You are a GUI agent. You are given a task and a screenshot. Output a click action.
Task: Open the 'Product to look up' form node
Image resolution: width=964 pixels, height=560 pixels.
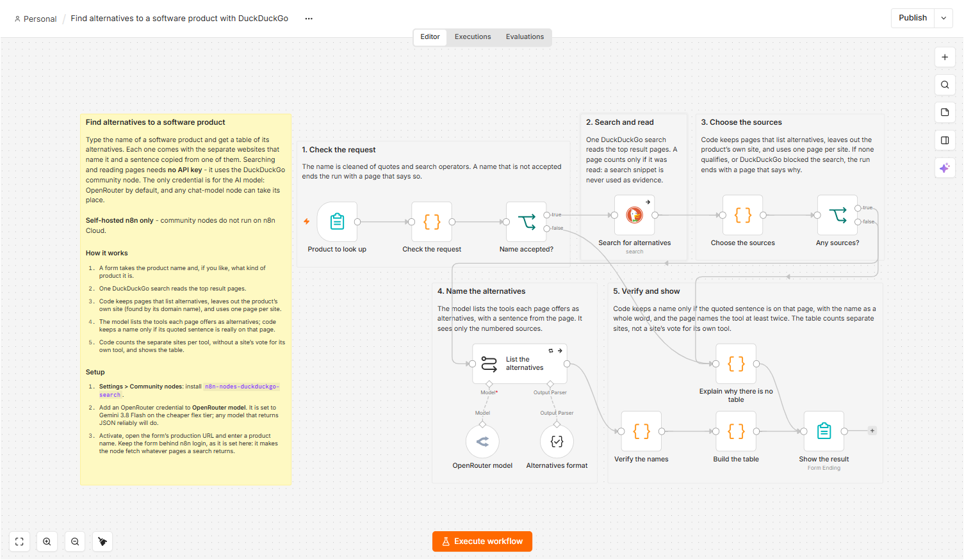point(337,221)
